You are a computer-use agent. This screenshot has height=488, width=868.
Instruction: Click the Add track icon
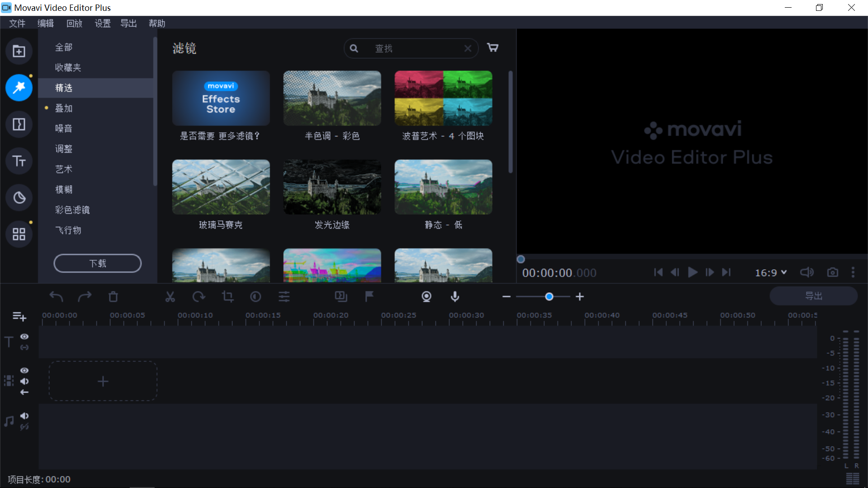(19, 316)
